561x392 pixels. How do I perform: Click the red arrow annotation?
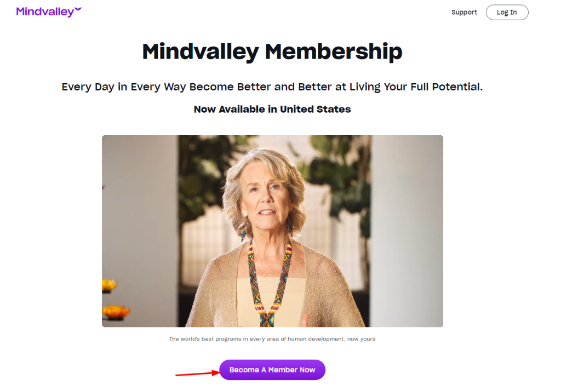(x=198, y=373)
